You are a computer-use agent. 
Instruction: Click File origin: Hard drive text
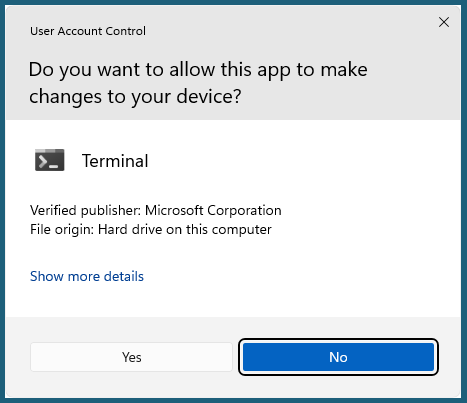(x=151, y=229)
